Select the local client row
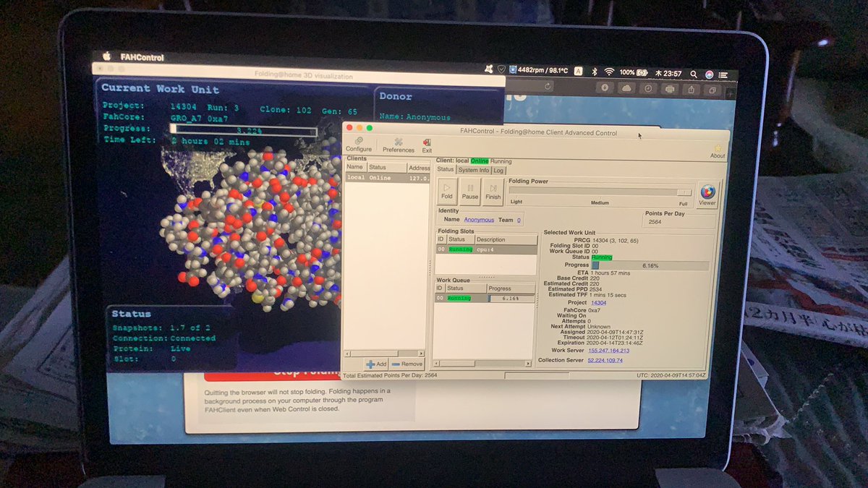868x488 pixels. point(388,177)
